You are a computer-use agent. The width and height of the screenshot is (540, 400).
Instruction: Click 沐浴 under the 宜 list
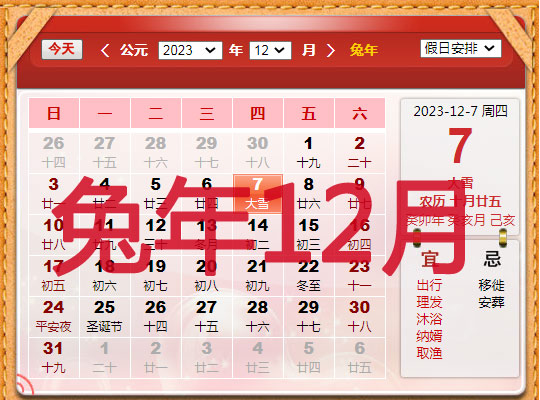coord(429,319)
